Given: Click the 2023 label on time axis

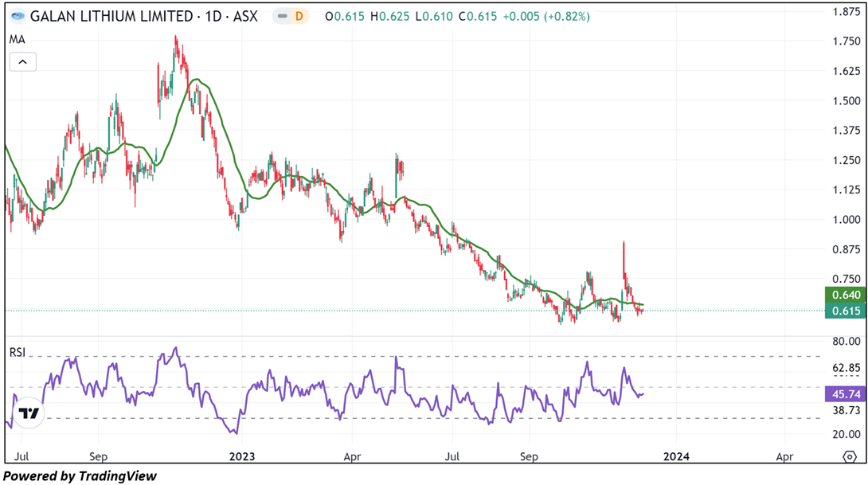Looking at the screenshot, I should pyautogui.click(x=242, y=457).
